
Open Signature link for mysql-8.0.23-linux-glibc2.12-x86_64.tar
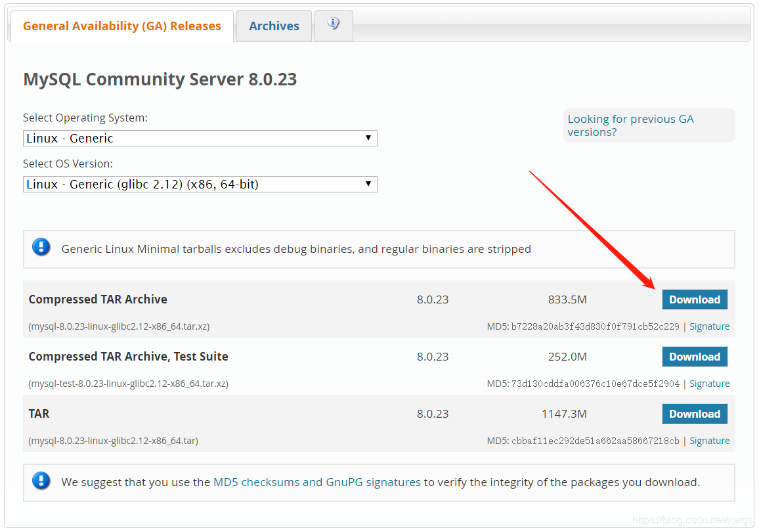click(x=709, y=441)
